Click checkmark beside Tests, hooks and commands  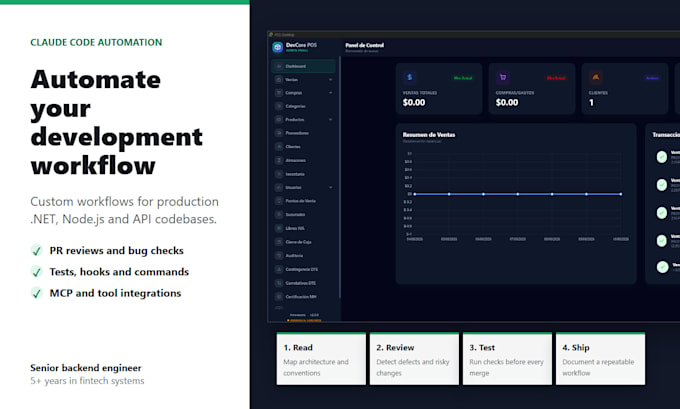(36, 272)
